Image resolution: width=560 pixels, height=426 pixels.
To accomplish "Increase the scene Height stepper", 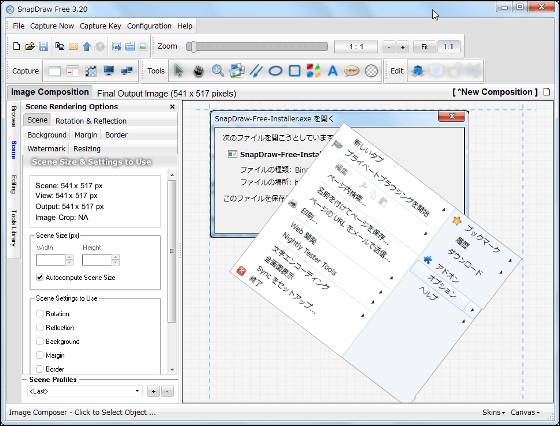I will coord(116,257).
